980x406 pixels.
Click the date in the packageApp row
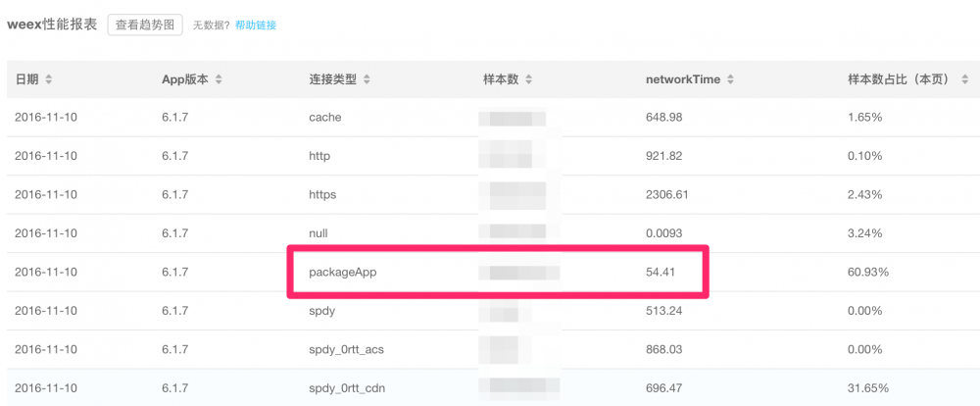click(x=46, y=272)
